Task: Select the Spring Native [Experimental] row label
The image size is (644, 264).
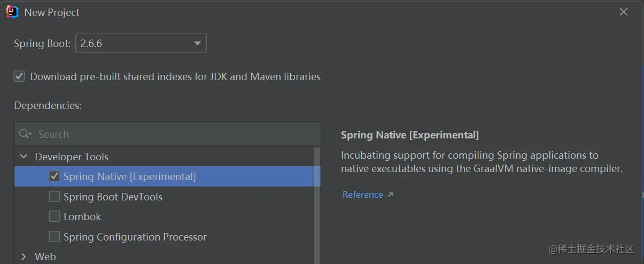Action: pos(129,176)
